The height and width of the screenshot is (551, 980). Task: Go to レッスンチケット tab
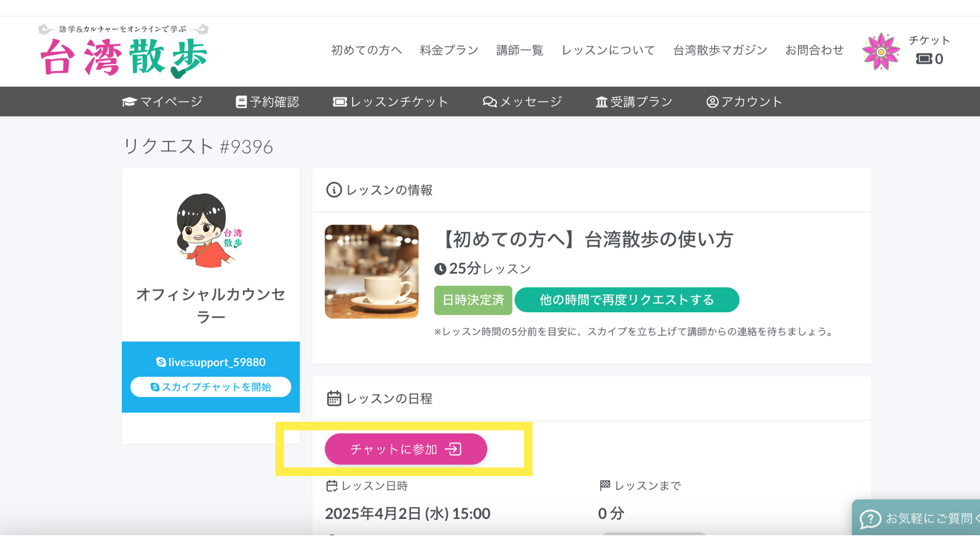(x=390, y=102)
